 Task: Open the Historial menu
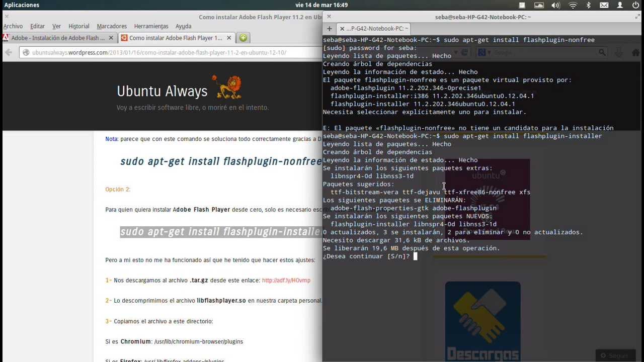[78, 26]
